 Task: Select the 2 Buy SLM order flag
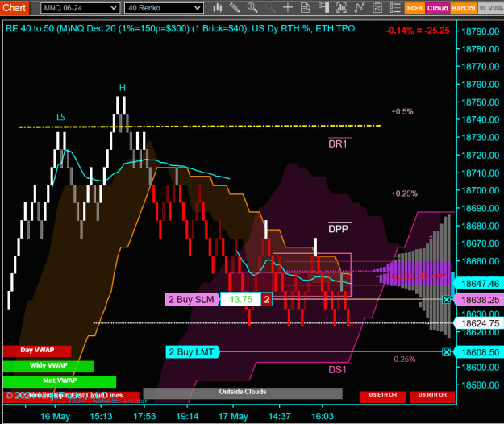tap(192, 299)
